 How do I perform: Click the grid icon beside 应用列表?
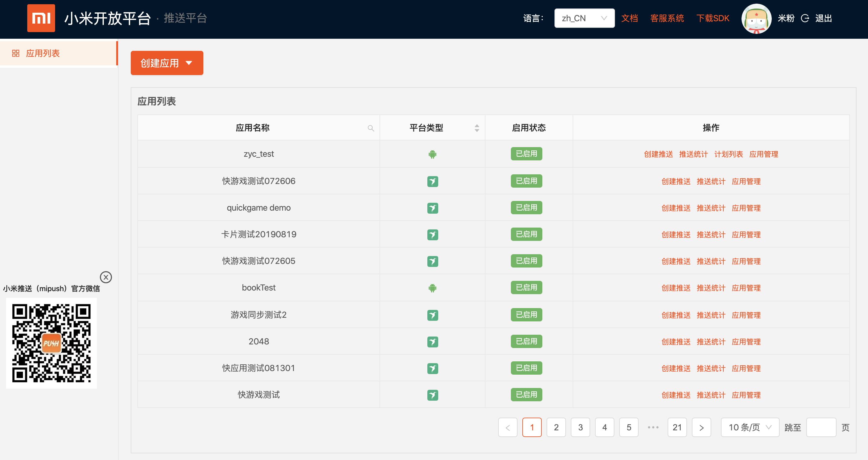pos(15,53)
